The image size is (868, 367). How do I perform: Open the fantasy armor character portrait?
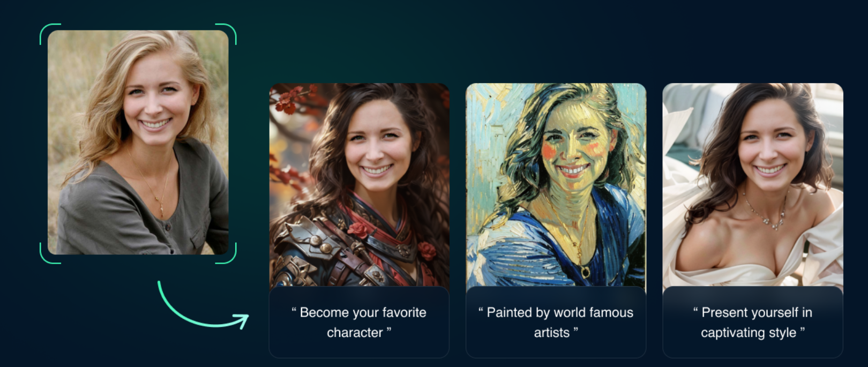click(359, 185)
